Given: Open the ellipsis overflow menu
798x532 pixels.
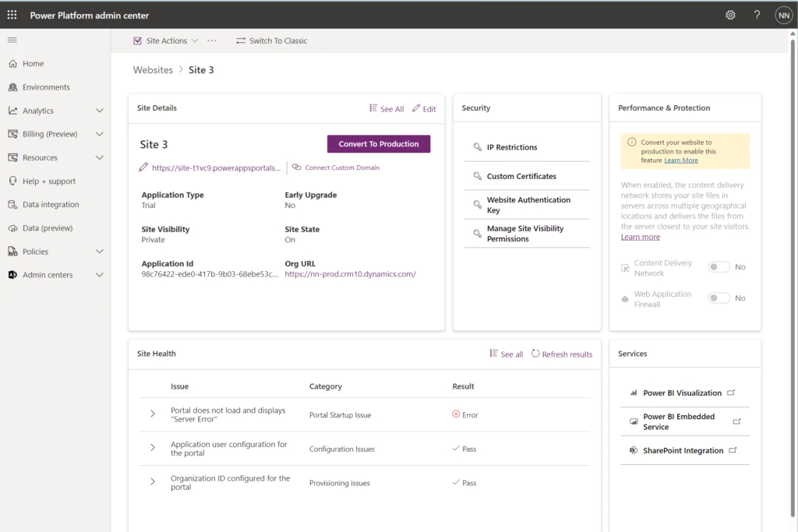Looking at the screenshot, I should 211,40.
